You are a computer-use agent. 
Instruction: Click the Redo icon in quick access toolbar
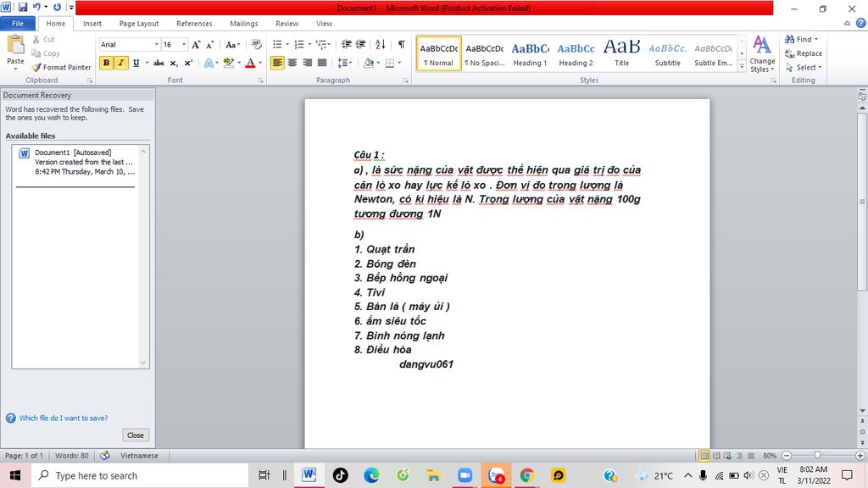click(x=57, y=7)
